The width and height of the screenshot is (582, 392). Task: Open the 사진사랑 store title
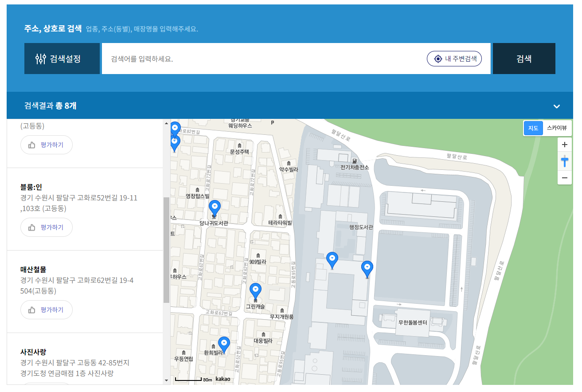(x=33, y=352)
